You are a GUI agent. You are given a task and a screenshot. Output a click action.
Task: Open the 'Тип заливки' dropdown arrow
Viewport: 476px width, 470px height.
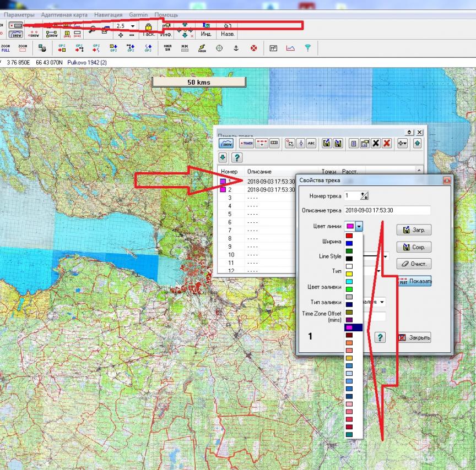pyautogui.click(x=382, y=302)
